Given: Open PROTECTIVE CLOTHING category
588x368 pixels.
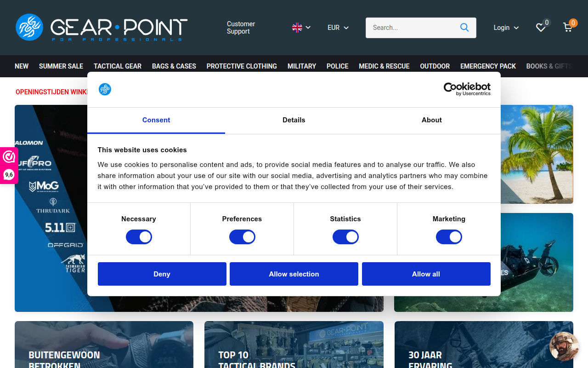Looking at the screenshot, I should tap(242, 66).
